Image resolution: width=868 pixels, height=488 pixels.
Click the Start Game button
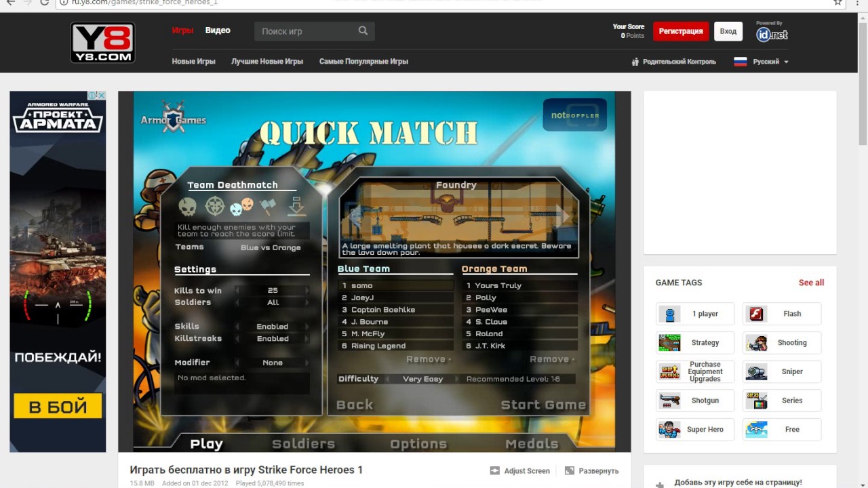tap(543, 405)
